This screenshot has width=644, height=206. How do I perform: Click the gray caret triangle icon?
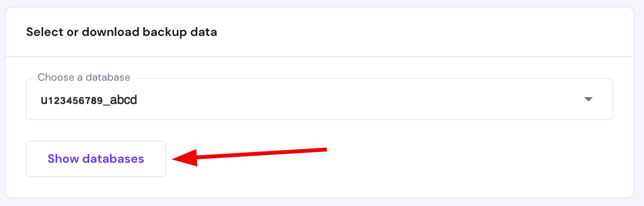(588, 99)
